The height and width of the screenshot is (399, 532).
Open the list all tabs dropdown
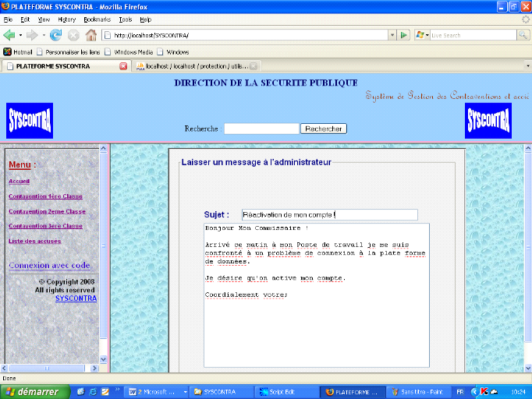pos(528,66)
